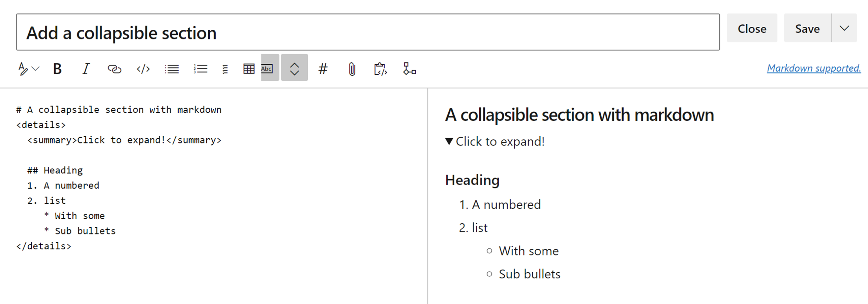This screenshot has width=868, height=304.
Task: Open the Markdown supported link
Action: tap(814, 68)
